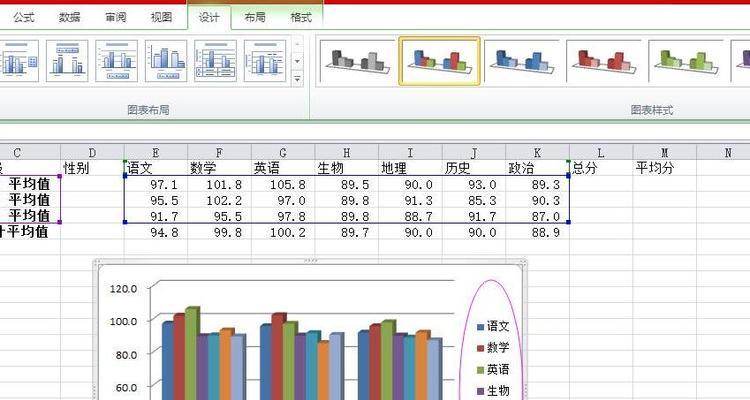Apply the third chart layout thumbnail
The height and width of the screenshot is (400, 750).
point(117,61)
